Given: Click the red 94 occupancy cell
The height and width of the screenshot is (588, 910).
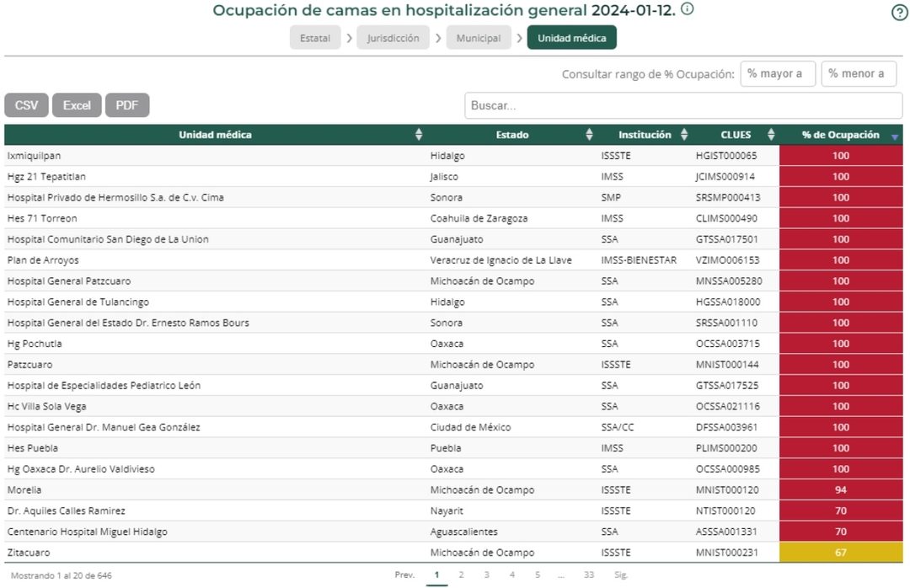Looking at the screenshot, I should click(841, 490).
